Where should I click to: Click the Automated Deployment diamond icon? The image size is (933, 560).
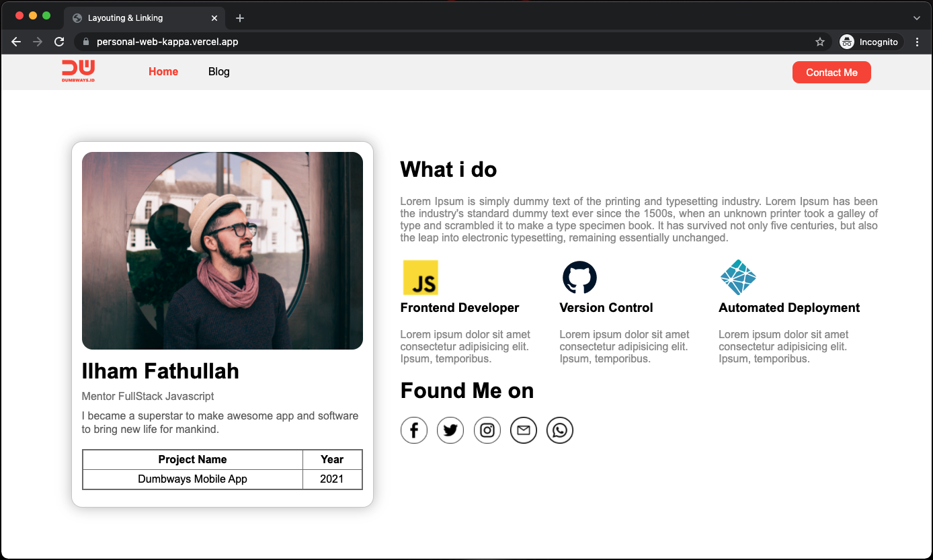click(738, 276)
